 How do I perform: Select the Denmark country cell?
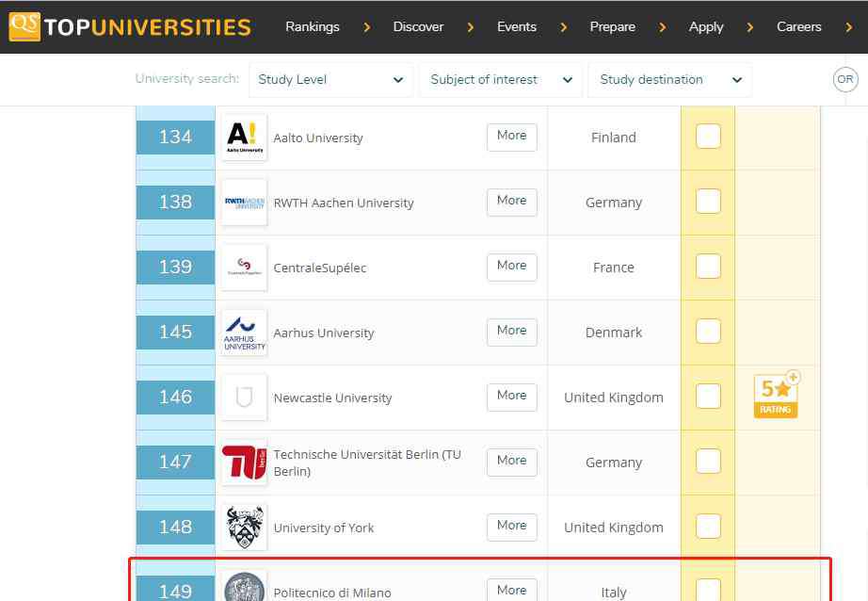[x=614, y=333]
